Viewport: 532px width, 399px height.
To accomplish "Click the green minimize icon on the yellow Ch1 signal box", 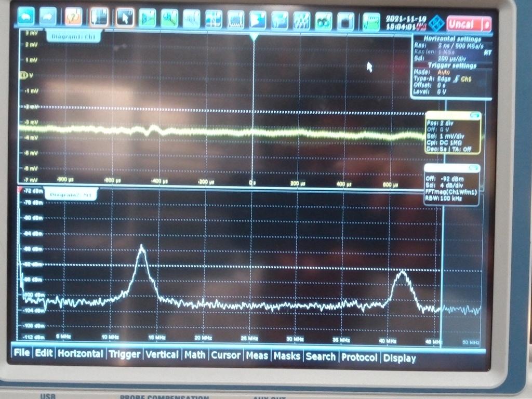I will [x=475, y=116].
